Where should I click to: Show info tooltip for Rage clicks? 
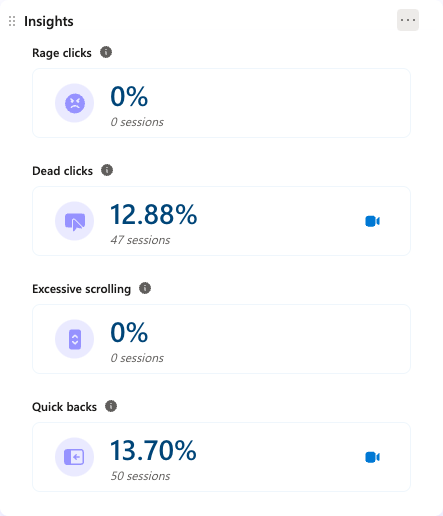pyautogui.click(x=106, y=52)
